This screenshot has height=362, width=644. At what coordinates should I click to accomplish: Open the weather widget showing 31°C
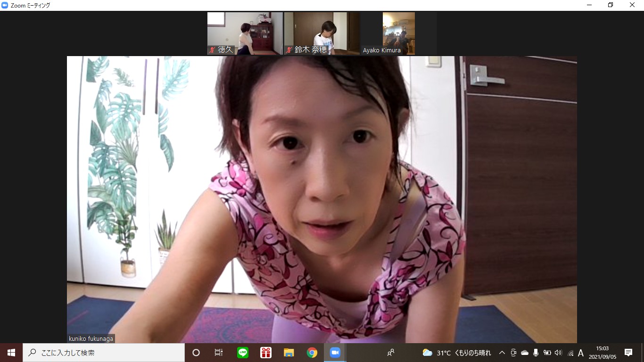(457, 353)
